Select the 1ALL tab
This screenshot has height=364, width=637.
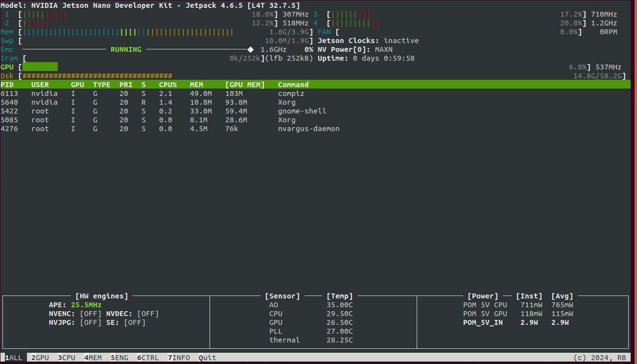coord(14,358)
